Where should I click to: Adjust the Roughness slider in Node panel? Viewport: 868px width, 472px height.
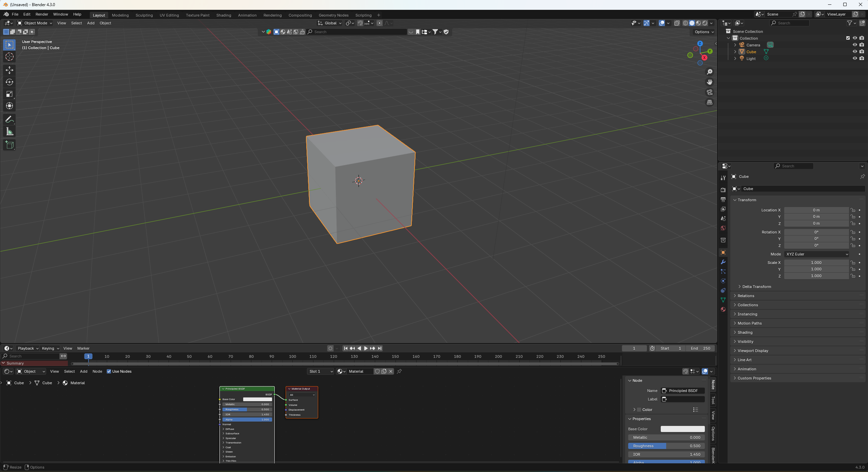pos(666,446)
